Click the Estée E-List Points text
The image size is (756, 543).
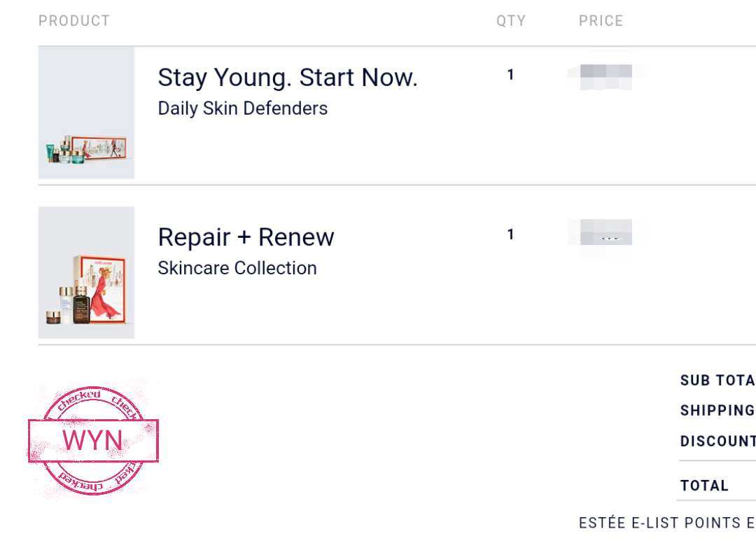tap(667, 523)
